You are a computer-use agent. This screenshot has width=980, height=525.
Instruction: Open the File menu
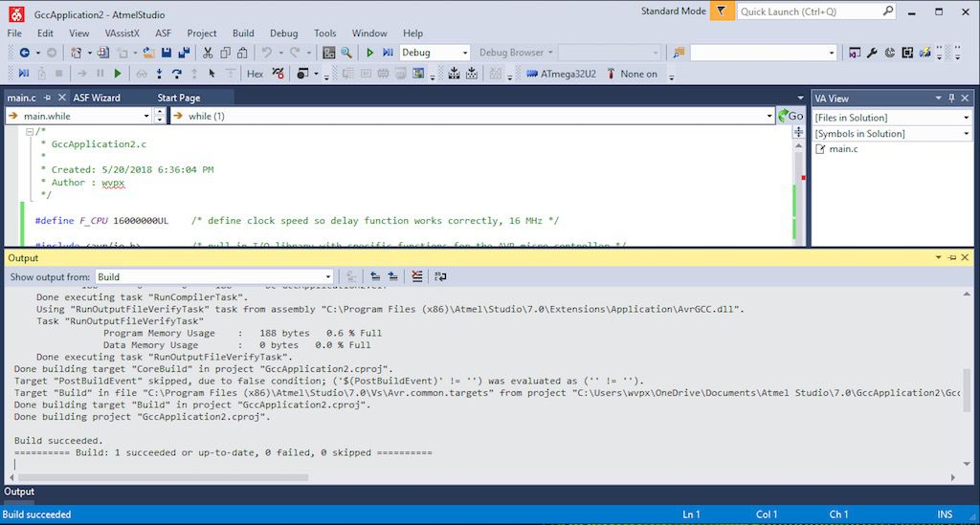click(x=14, y=33)
